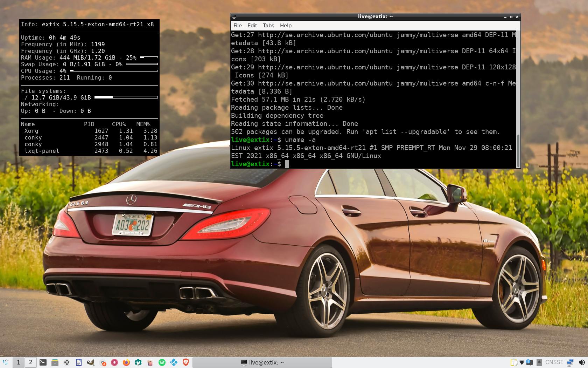Click the CNSSE keyboard indicator
This screenshot has width=588, height=368.
(554, 362)
